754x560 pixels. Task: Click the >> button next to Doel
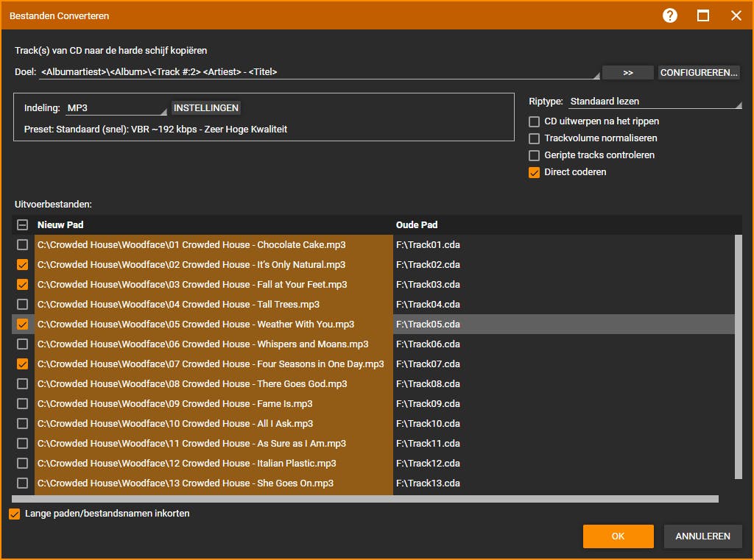[x=627, y=73]
